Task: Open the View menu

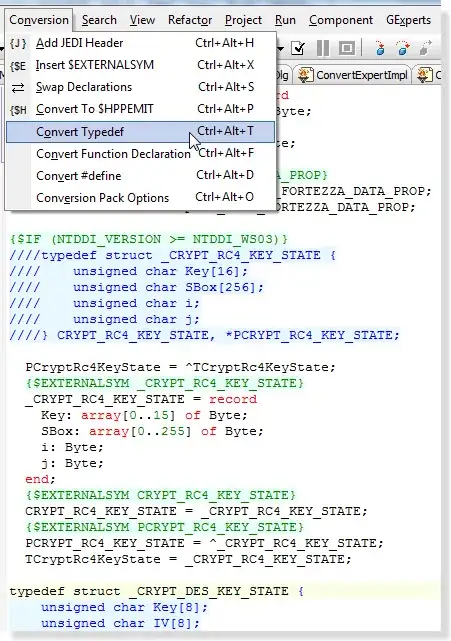Action: coord(142,20)
